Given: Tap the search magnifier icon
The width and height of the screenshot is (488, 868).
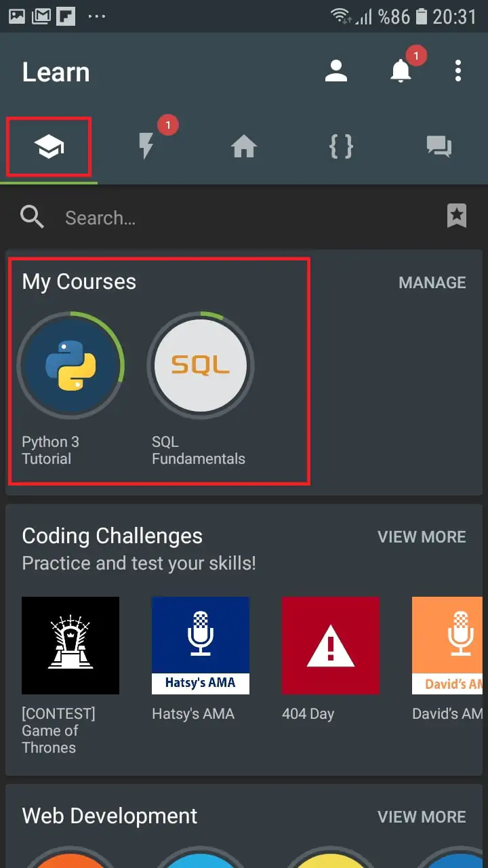Looking at the screenshot, I should pos(32,217).
